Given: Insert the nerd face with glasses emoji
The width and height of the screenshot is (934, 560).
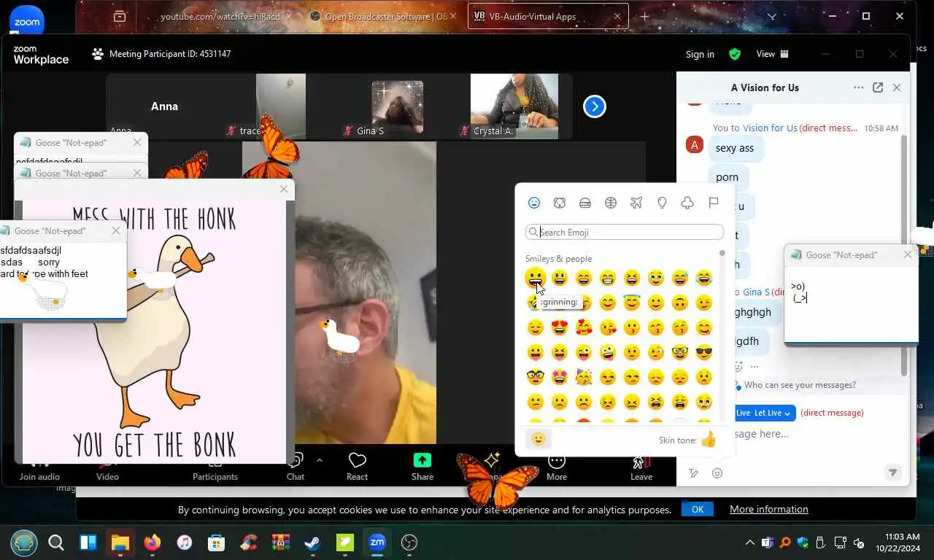Looking at the screenshot, I should point(680,353).
